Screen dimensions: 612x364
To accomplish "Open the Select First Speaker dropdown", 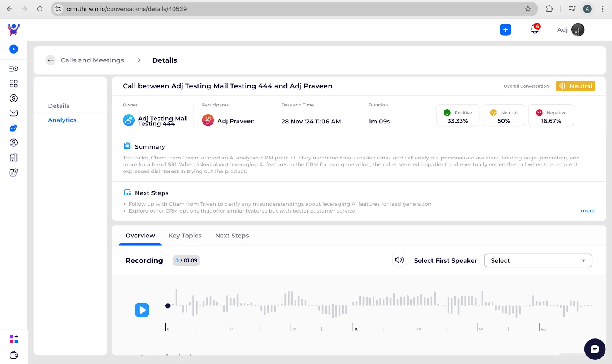I will tap(538, 261).
